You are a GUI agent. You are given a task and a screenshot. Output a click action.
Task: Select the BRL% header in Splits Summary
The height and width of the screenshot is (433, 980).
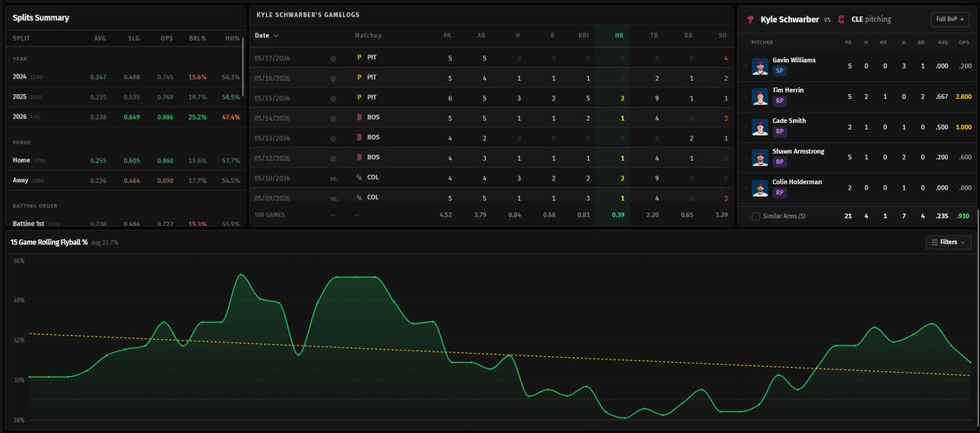[198, 39]
